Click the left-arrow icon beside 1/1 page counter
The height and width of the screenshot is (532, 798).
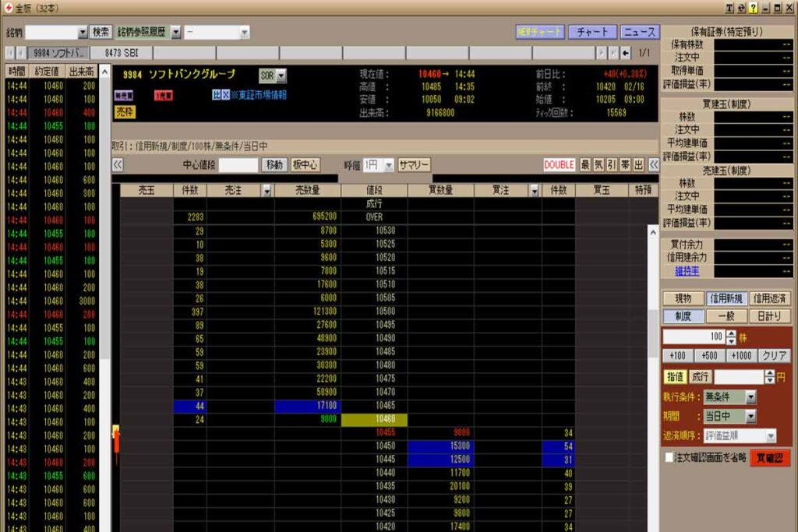point(625,53)
